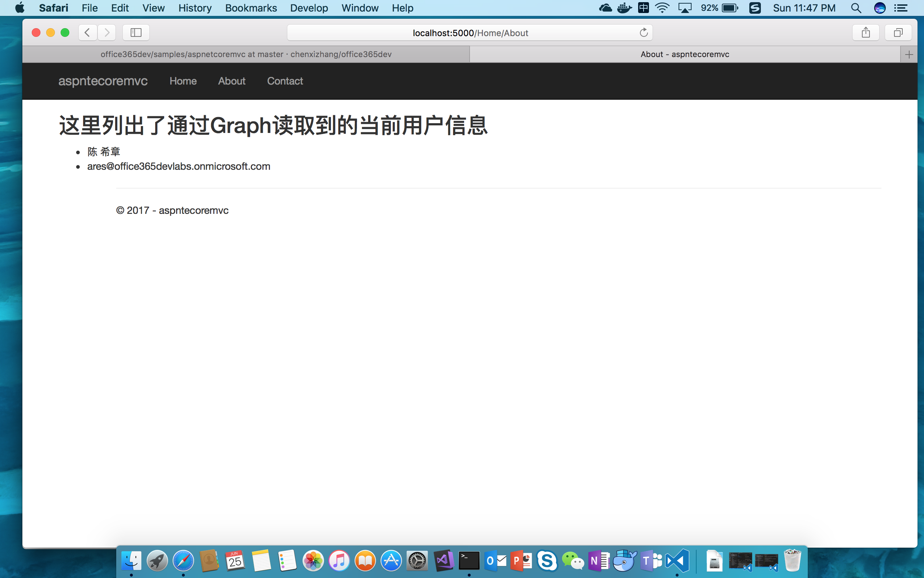Open Notes in the Dock
This screenshot has width=924, height=578.
tap(261, 561)
